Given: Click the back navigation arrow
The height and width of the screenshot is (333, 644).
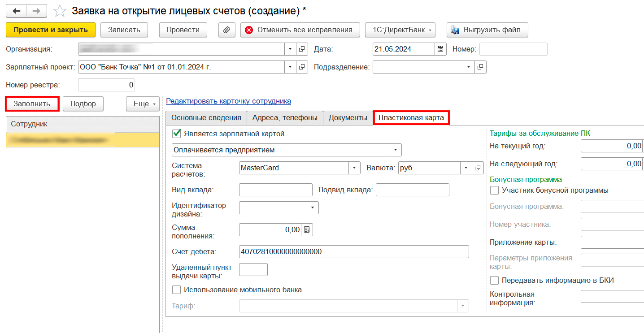Looking at the screenshot, I should point(16,11).
